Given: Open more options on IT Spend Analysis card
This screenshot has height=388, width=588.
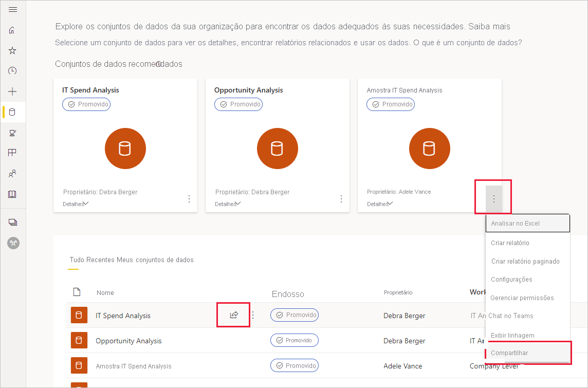Looking at the screenshot, I should coord(189,199).
